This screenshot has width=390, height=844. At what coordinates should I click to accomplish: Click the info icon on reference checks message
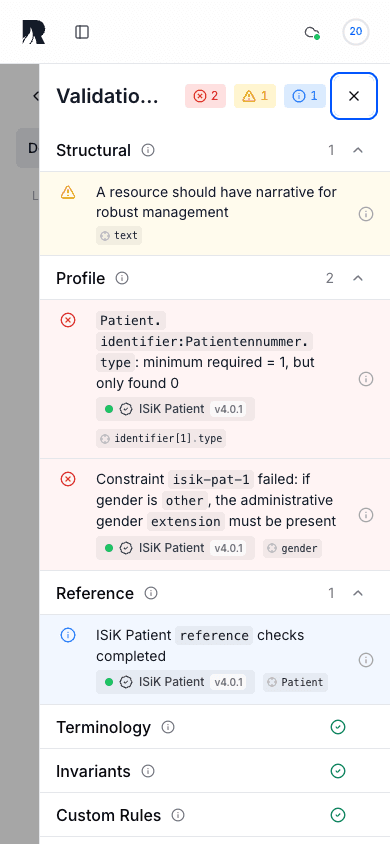(68, 635)
